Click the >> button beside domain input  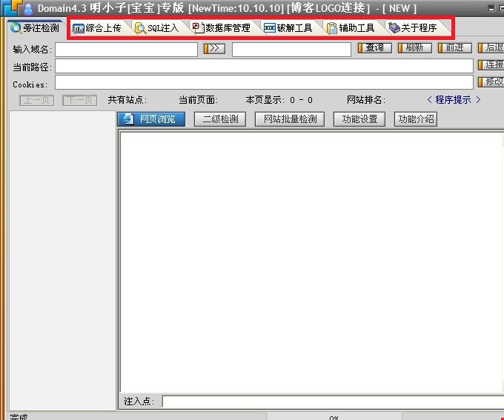click(213, 49)
